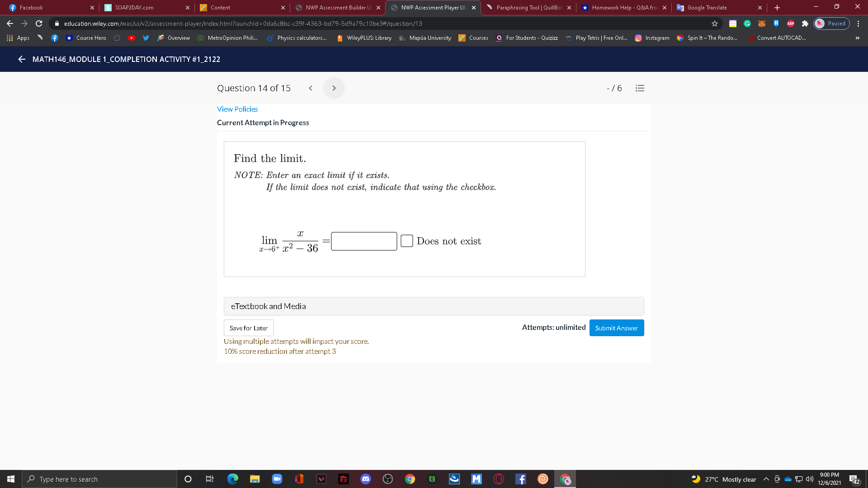Open the question list icon

(x=640, y=88)
